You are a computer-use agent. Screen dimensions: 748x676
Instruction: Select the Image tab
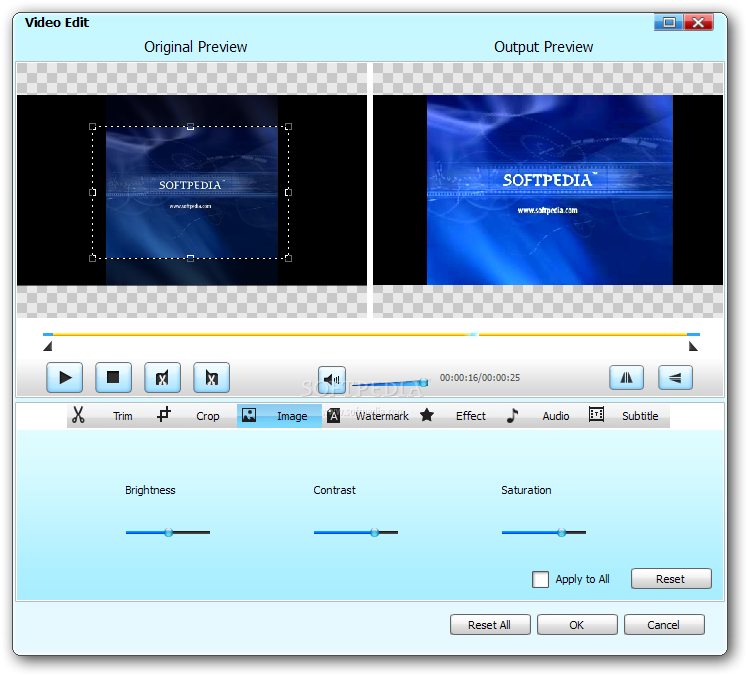(279, 416)
